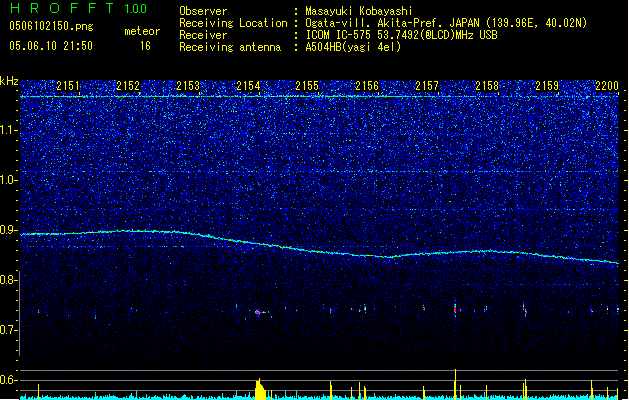Click the 'Observer' field label
The image size is (629, 400).
pos(203,11)
